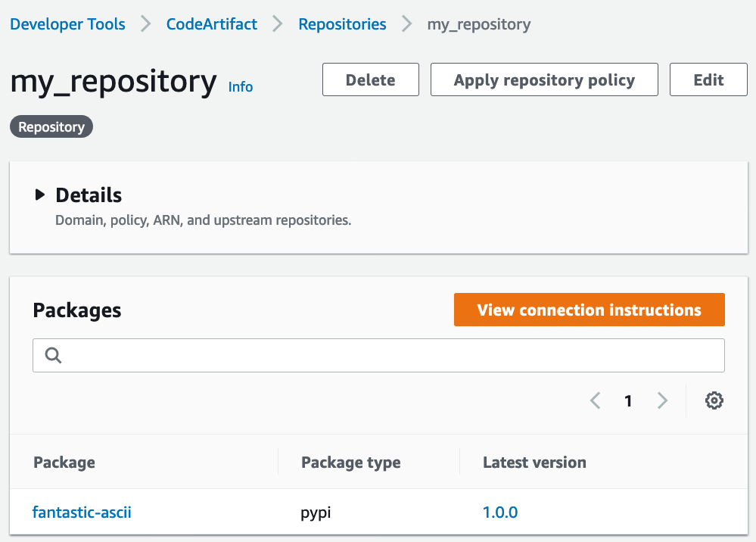Open the preferences gear for the Packages table
This screenshot has width=756, height=542.
tap(714, 400)
